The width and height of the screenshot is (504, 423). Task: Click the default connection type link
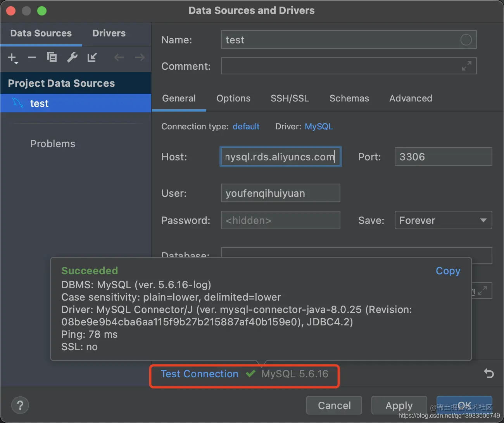246,127
